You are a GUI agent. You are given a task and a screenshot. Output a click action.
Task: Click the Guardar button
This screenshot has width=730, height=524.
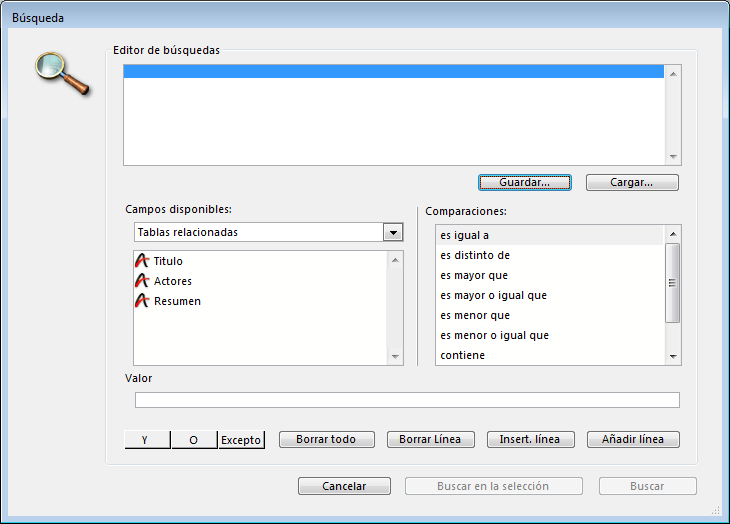pos(525,183)
